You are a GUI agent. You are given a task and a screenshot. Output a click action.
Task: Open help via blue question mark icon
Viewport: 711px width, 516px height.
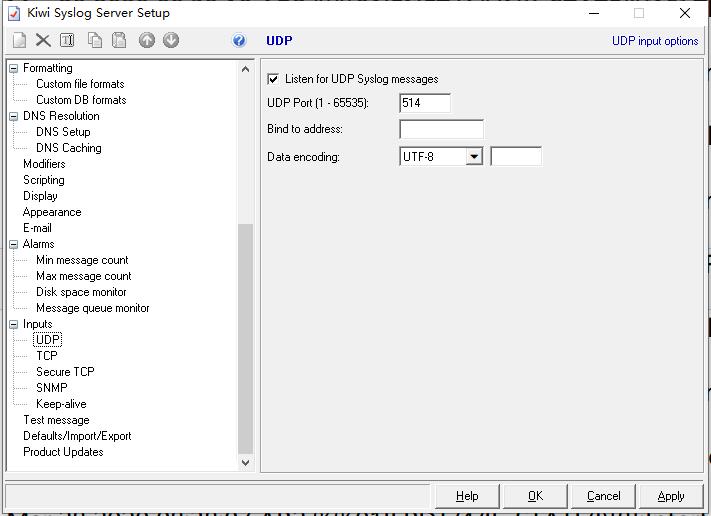239,41
